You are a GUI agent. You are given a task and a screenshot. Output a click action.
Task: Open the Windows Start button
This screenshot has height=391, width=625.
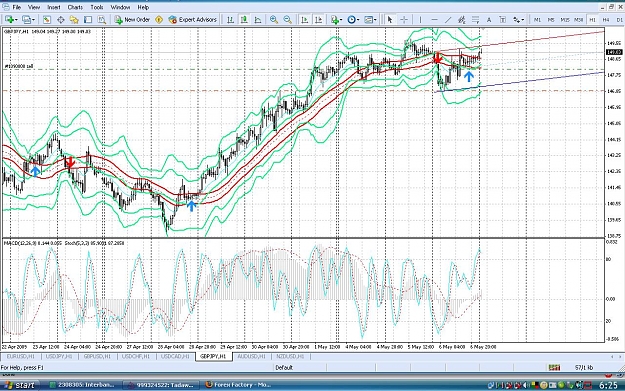point(20,385)
